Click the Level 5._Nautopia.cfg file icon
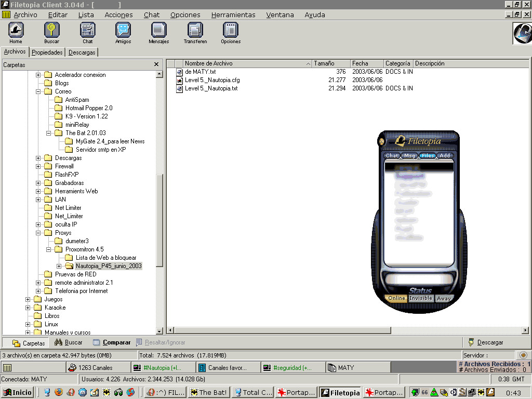The image size is (532, 399). (179, 81)
